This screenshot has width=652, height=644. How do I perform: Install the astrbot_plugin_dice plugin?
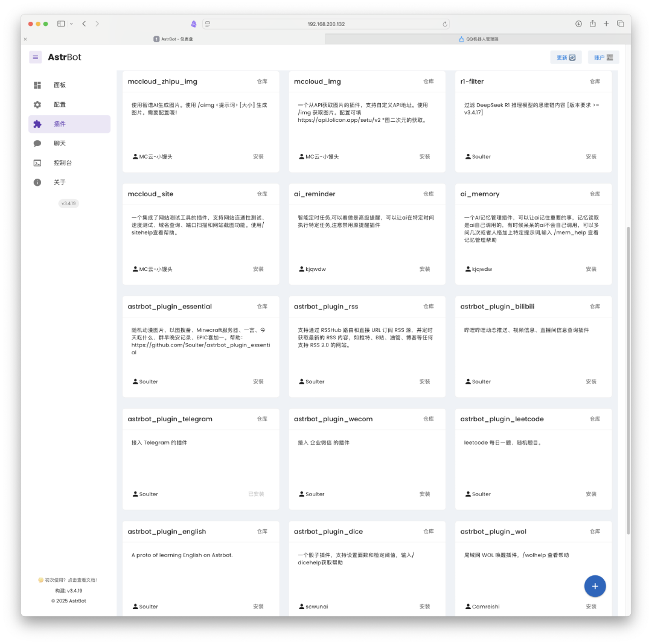coord(424,607)
